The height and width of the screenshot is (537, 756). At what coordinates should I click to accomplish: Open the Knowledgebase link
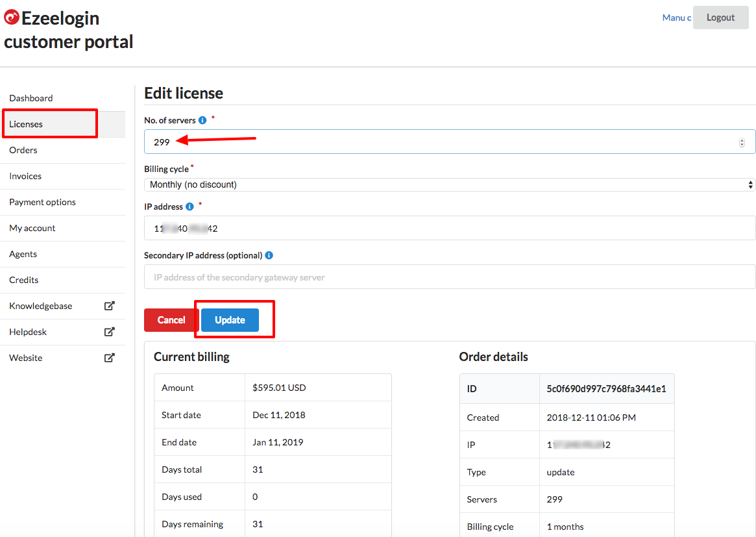coord(63,306)
